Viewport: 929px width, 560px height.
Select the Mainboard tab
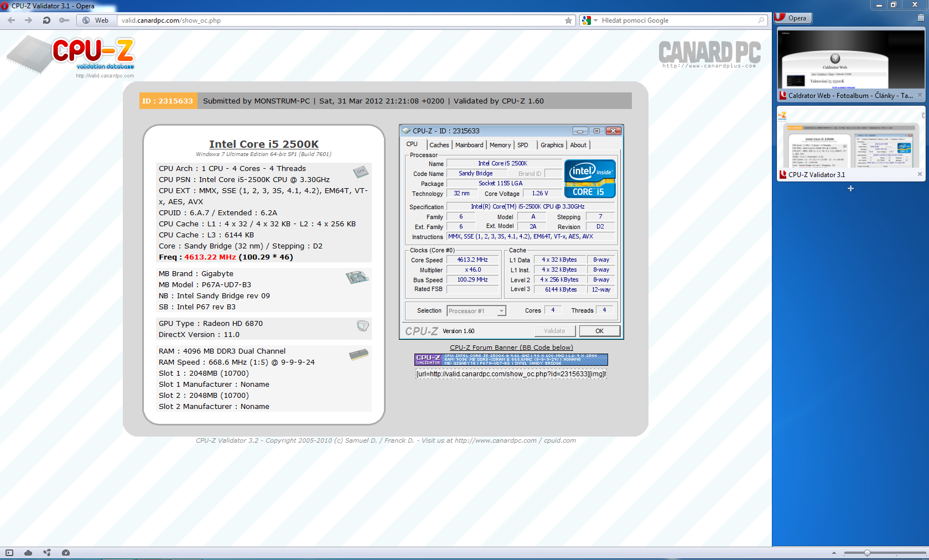(x=469, y=145)
